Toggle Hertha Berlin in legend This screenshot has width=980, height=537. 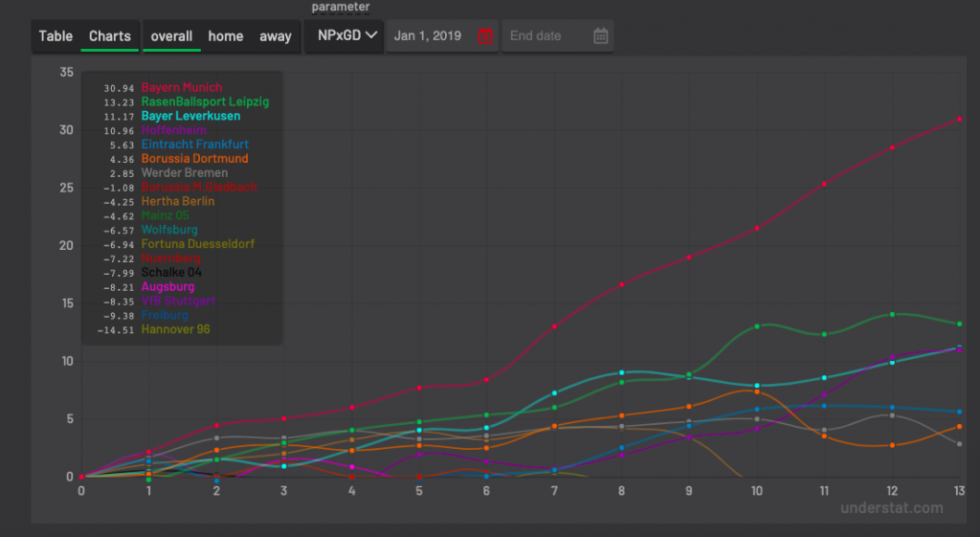click(x=177, y=201)
